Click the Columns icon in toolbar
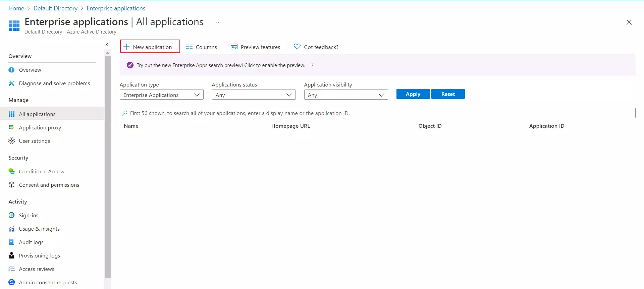The width and height of the screenshot is (644, 289). [189, 47]
